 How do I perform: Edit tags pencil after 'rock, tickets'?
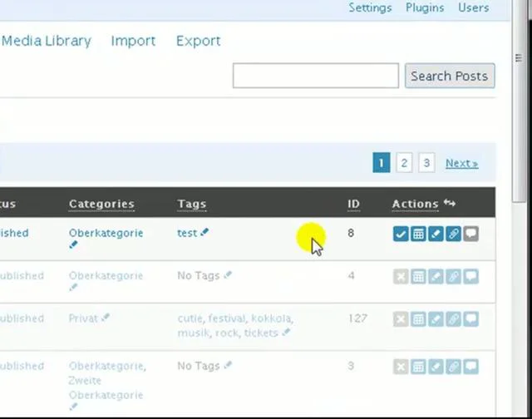coord(286,333)
